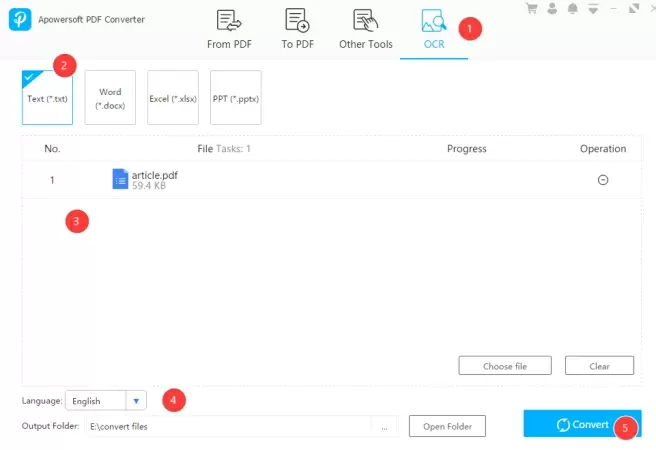
Task: Click the English language field
Action: (x=95, y=401)
